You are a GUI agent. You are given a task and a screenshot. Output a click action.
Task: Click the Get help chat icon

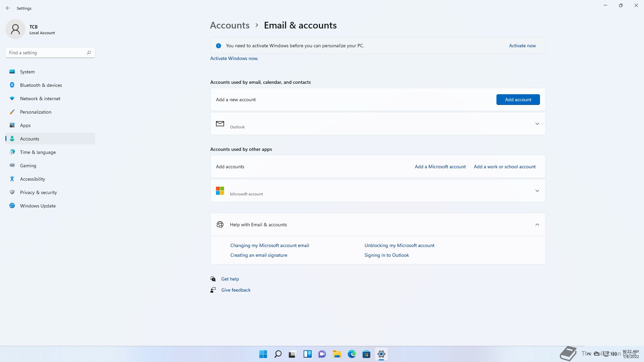pyautogui.click(x=213, y=279)
